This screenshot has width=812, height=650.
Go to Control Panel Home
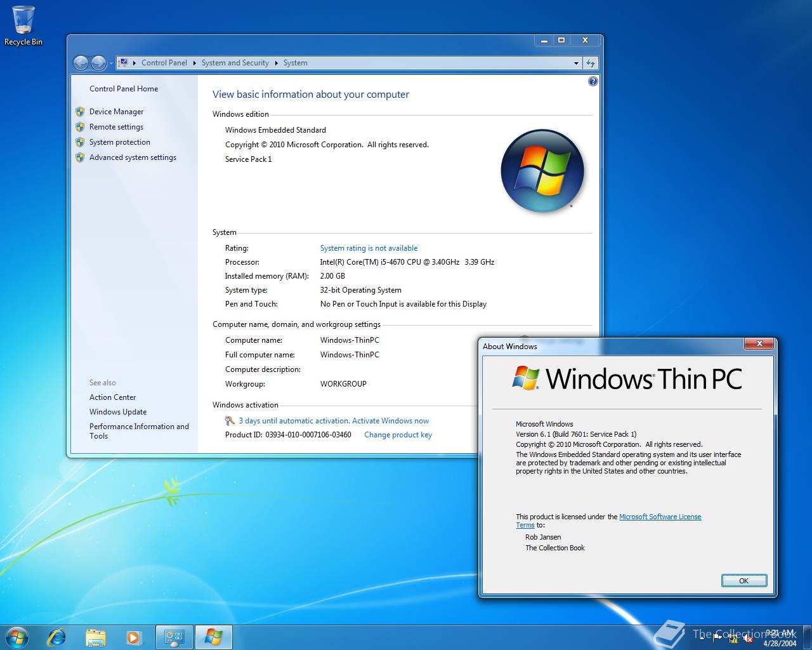(x=124, y=89)
